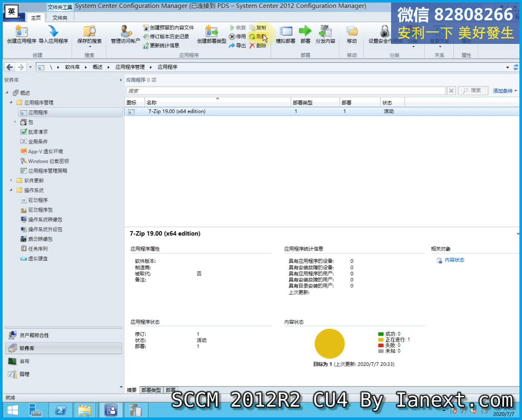
Task: Click the red 失败 legend swatch
Action: tap(381, 345)
